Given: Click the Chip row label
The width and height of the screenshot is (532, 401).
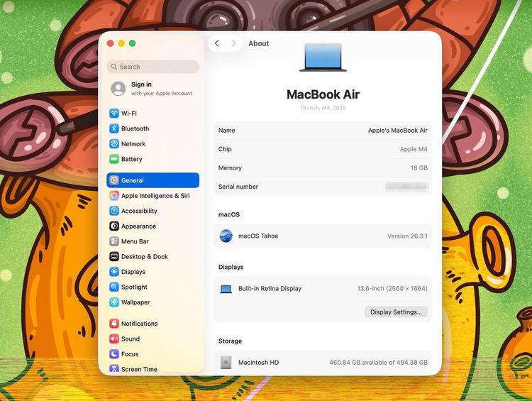Looking at the screenshot, I should 225,149.
